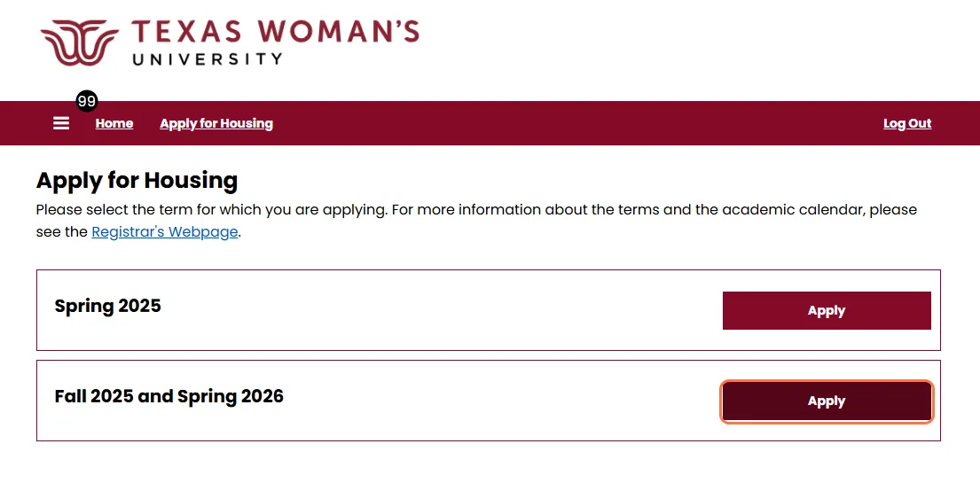Click the Texas Woman's University emblem logo
The image size is (980, 483).
click(x=79, y=43)
